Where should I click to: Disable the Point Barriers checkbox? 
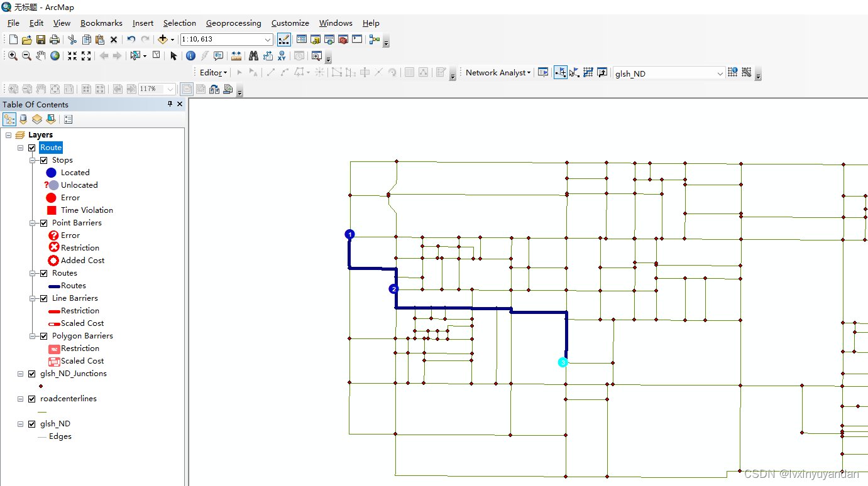coord(43,222)
